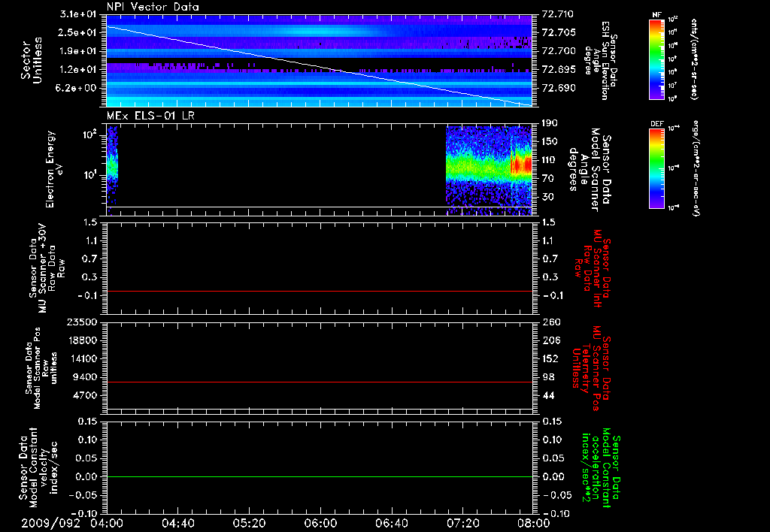Click the green constant velocity line

tap(320, 476)
